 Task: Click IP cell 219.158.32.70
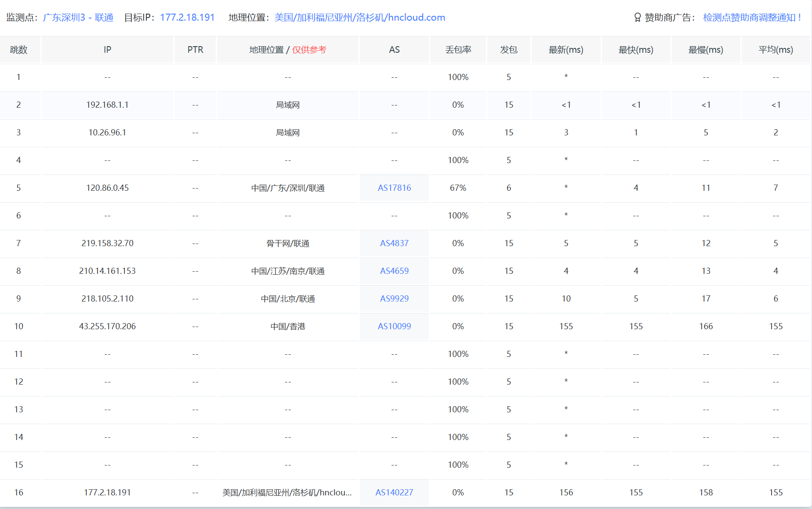[107, 243]
